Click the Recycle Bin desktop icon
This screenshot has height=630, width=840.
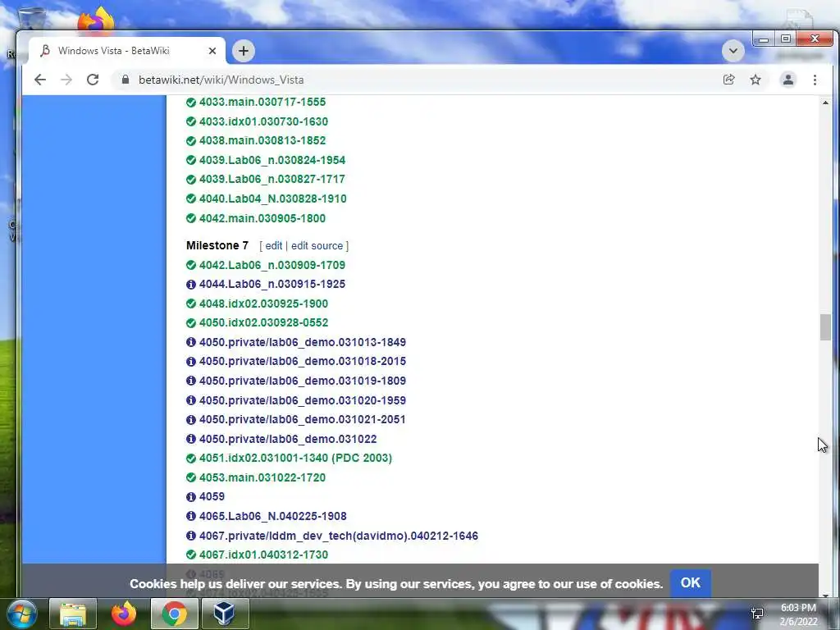tap(31, 19)
